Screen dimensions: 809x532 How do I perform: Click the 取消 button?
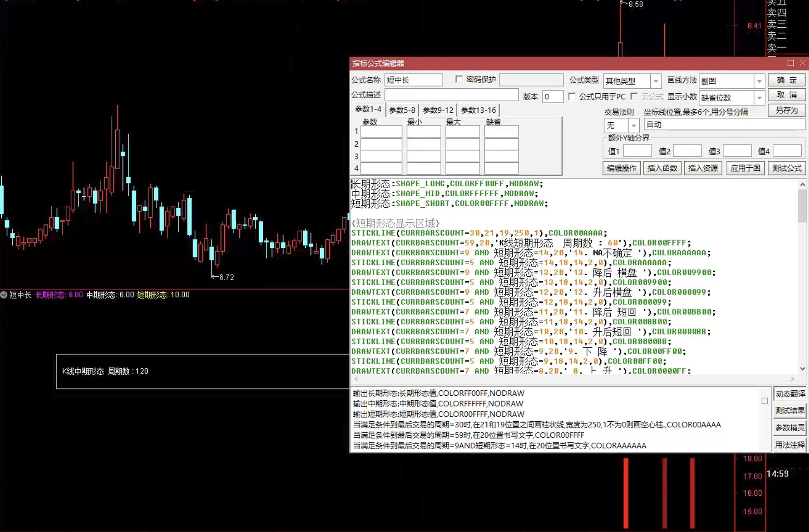coord(787,95)
